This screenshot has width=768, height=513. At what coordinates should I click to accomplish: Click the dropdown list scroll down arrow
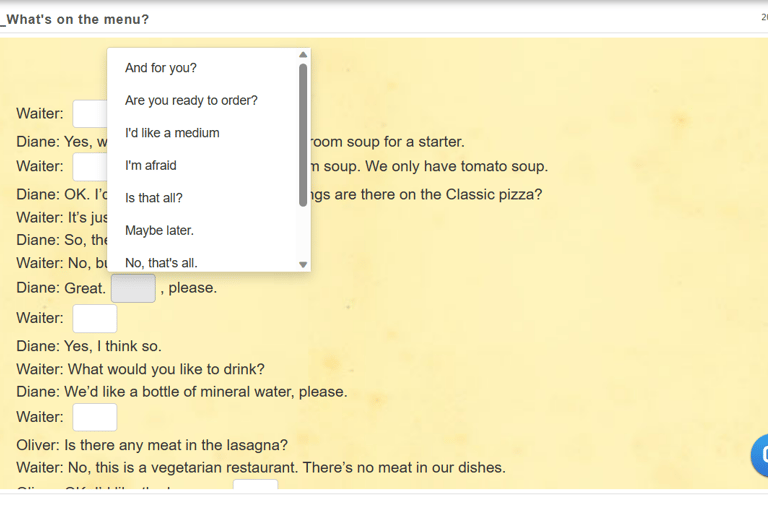(x=303, y=265)
